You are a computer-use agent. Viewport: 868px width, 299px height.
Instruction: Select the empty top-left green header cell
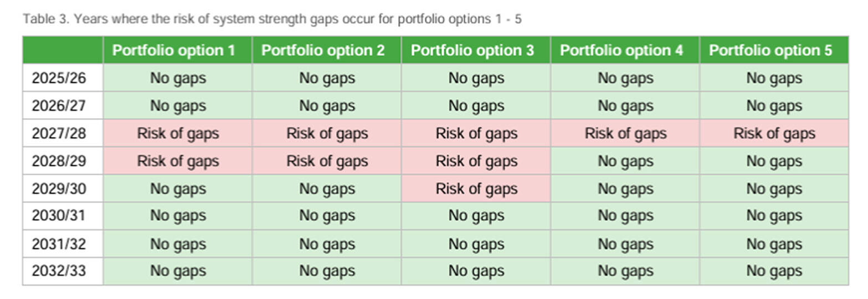coord(63,50)
